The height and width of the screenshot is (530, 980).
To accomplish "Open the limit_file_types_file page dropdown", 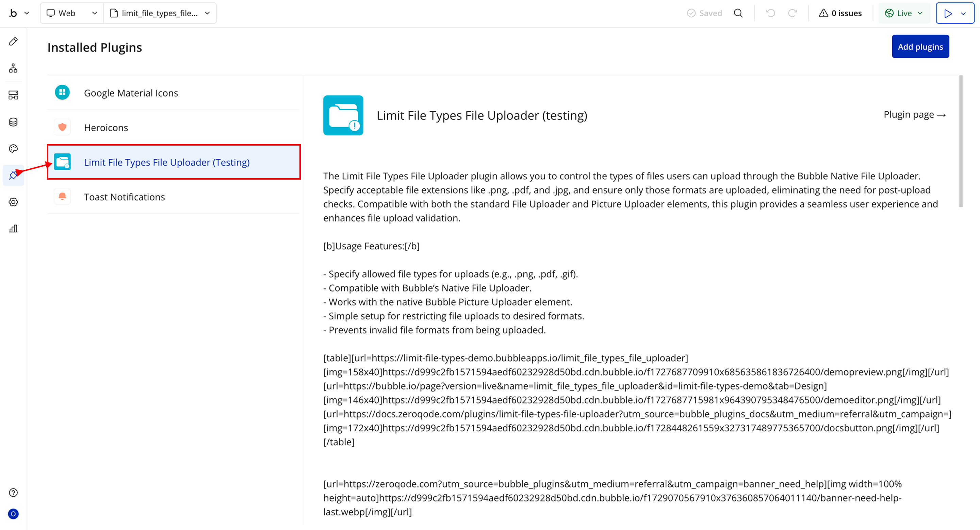I will pos(160,13).
